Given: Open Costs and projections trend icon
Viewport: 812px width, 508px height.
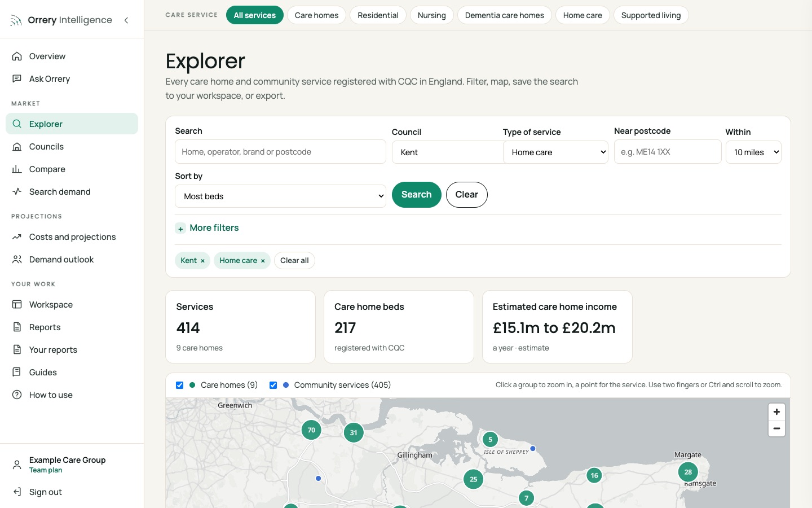Looking at the screenshot, I should [17, 237].
